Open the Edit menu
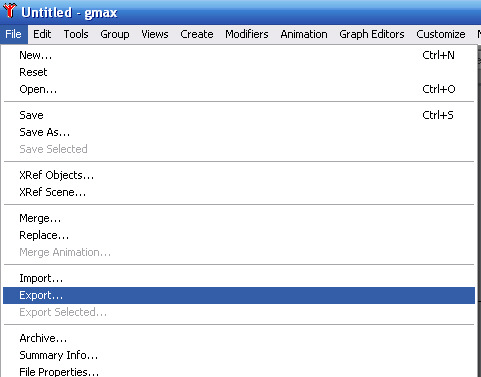This screenshot has width=481, height=377. click(x=42, y=34)
